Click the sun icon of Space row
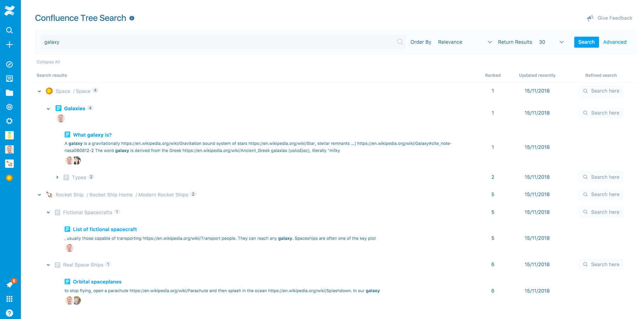Viewport: 644px width, 319px height. (49, 91)
